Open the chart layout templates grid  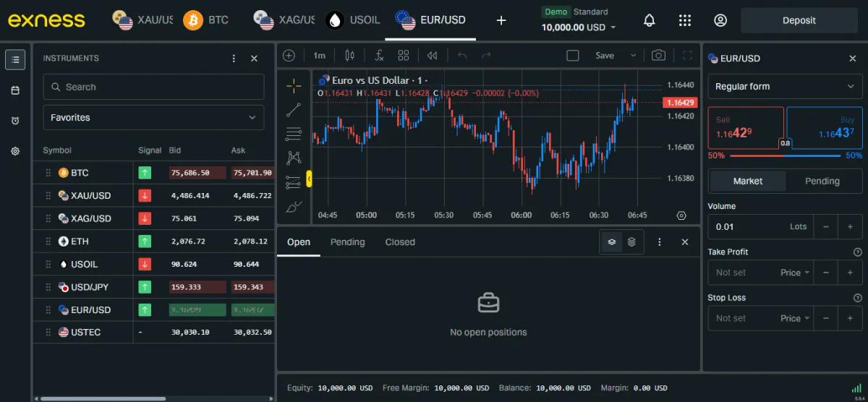404,56
